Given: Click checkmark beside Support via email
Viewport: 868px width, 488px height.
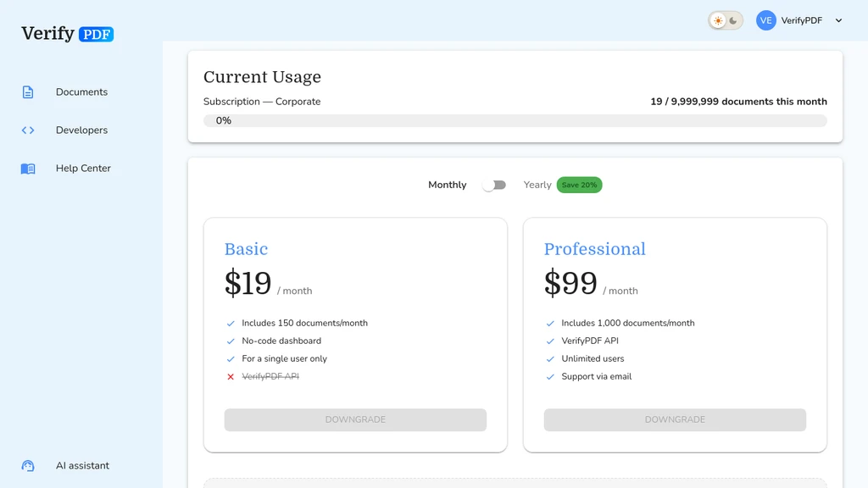Looking at the screenshot, I should coord(549,376).
